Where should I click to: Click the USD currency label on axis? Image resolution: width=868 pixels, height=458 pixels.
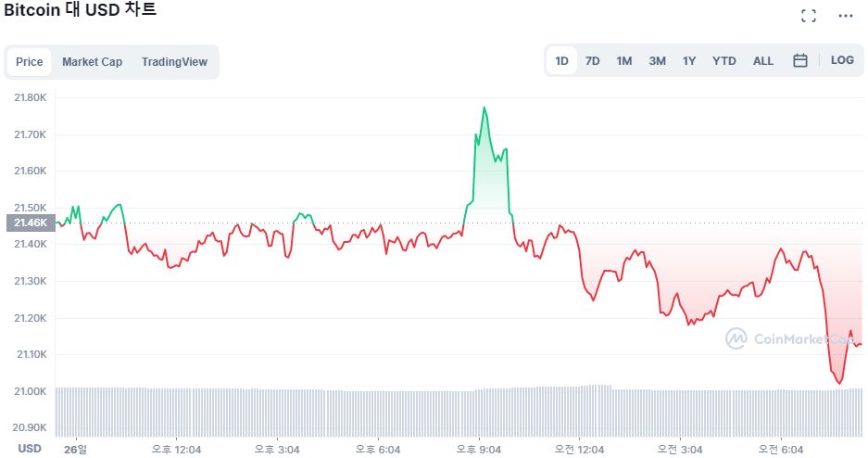30,449
